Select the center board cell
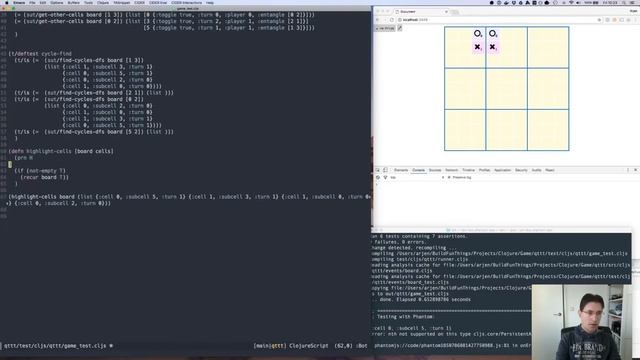Viewport: 640px width, 360px height. pos(507,89)
